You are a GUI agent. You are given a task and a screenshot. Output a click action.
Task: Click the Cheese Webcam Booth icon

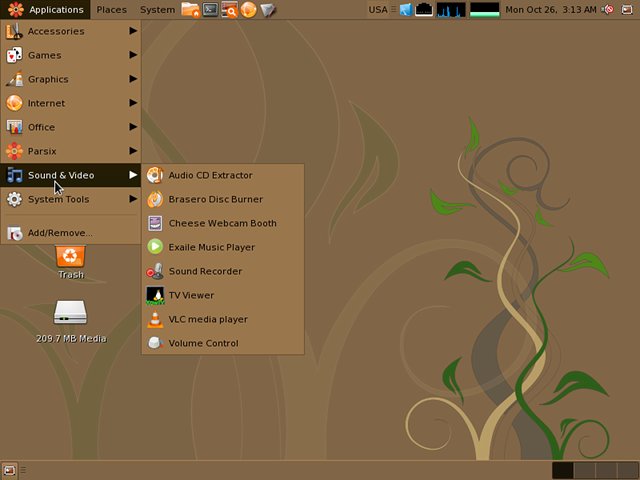[155, 223]
